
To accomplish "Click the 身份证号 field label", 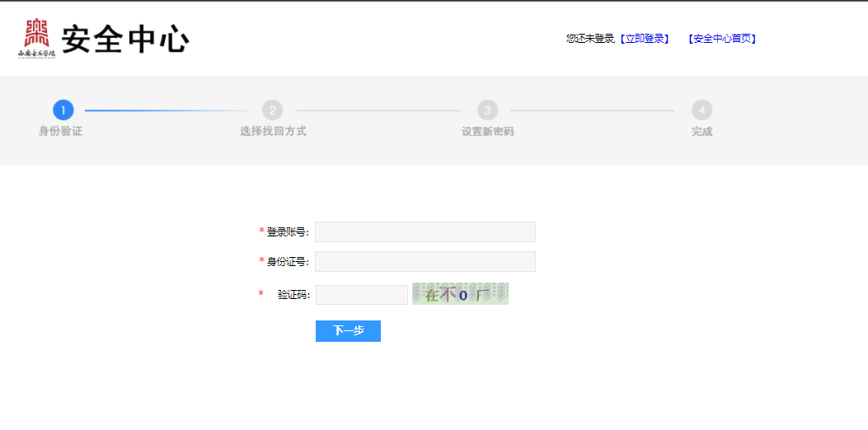I will [287, 262].
